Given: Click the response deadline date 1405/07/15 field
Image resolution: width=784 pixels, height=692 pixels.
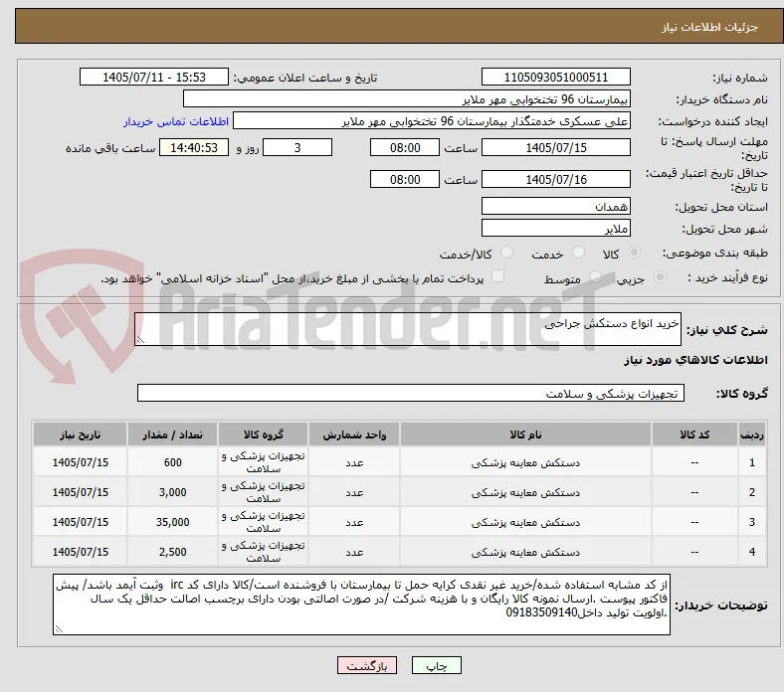Looking at the screenshot, I should pyautogui.click(x=556, y=147).
